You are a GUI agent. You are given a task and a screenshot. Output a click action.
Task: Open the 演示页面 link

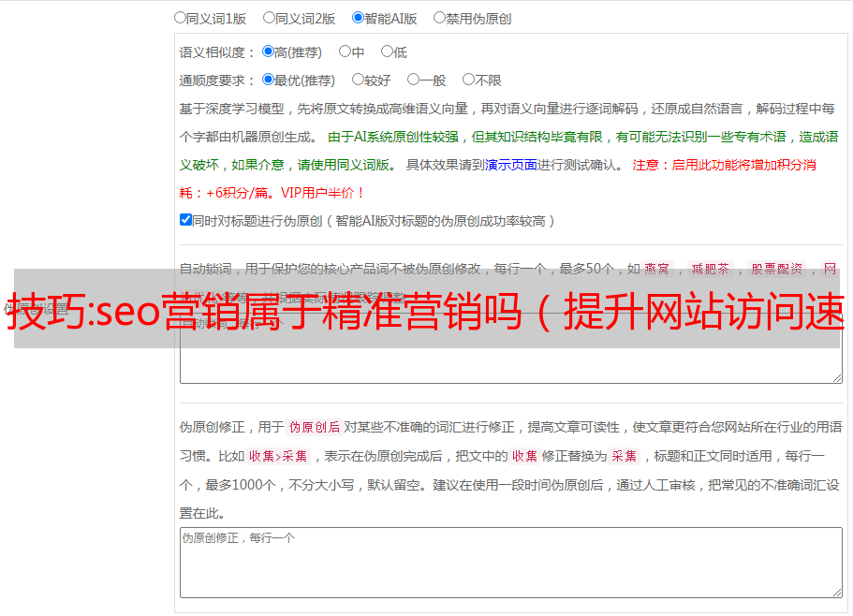(x=510, y=165)
